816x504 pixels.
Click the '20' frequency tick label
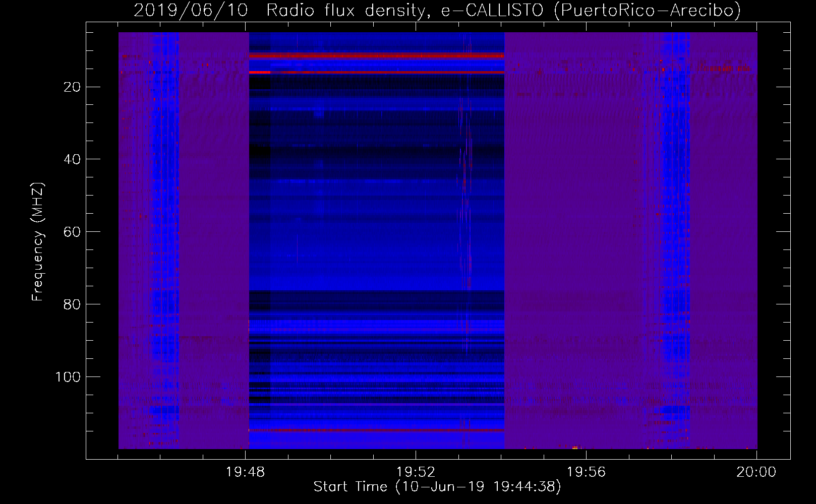tap(72, 87)
